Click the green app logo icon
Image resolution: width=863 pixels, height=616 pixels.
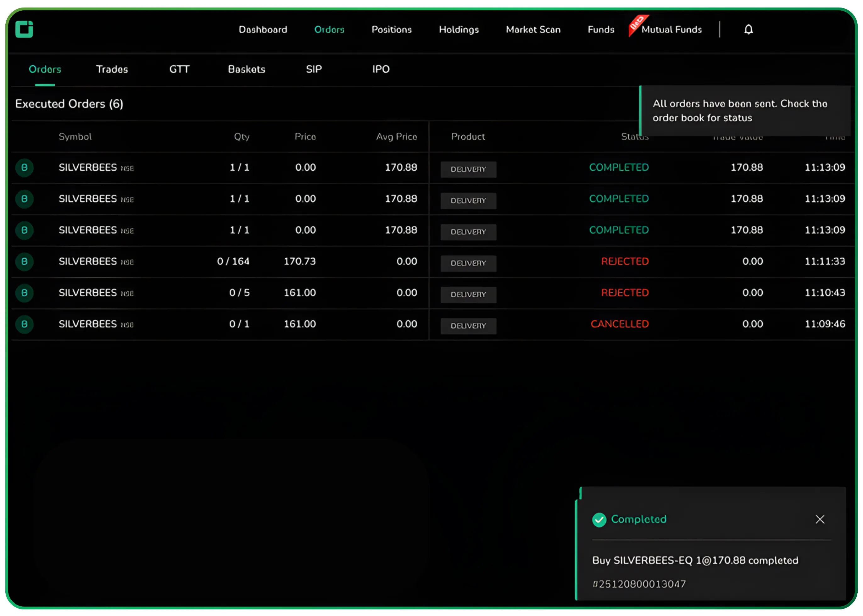coord(24,29)
